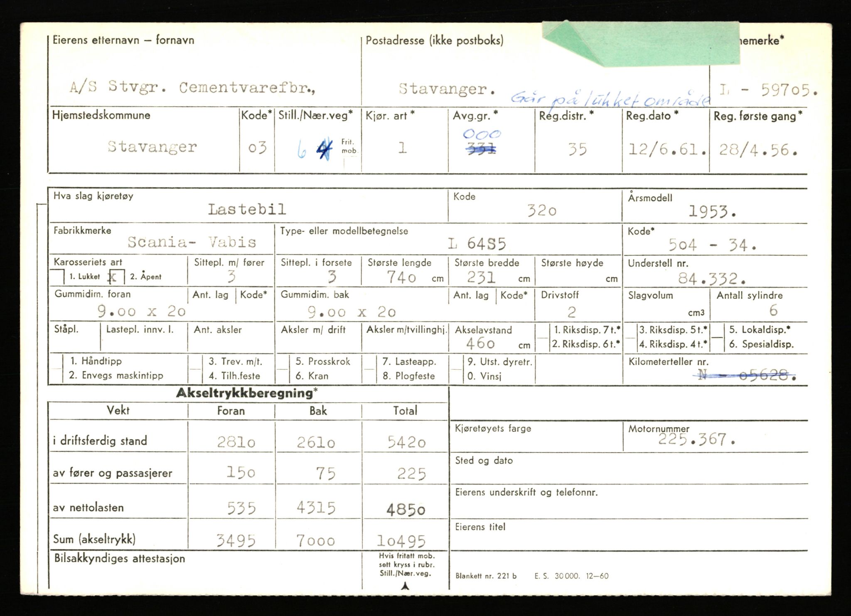Click driftsferdig stand Total '542o'
851x616 pixels.
(407, 443)
